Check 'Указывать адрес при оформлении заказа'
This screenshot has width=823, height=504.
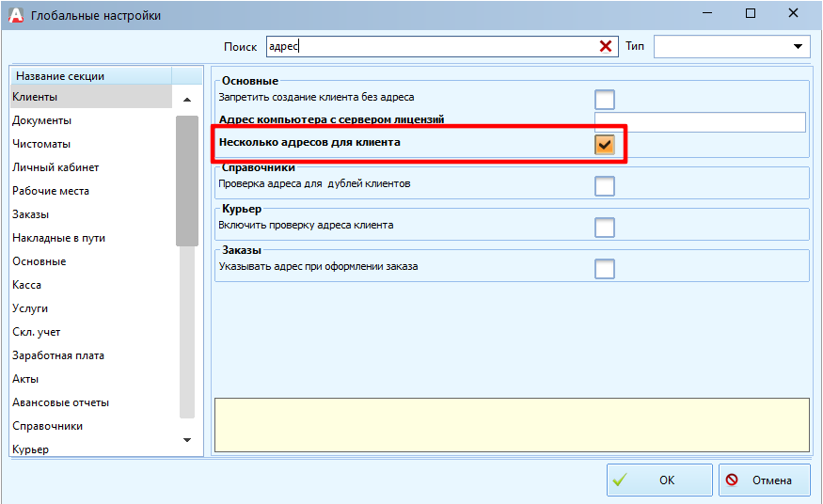pos(604,269)
